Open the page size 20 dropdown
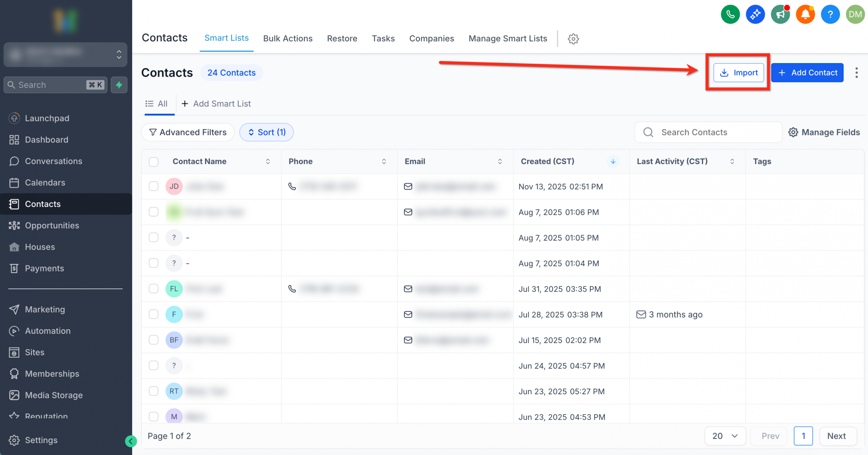 click(x=725, y=436)
